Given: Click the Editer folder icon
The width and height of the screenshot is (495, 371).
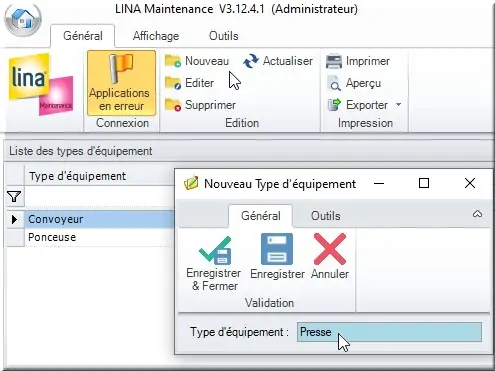Looking at the screenshot, I should coord(173,83).
